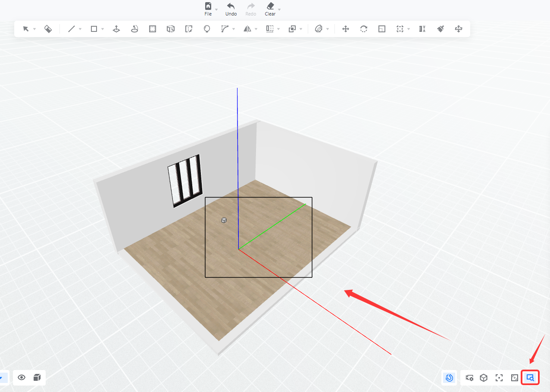Toggle the solid cube display mode
550x392 pixels.
(x=37, y=378)
